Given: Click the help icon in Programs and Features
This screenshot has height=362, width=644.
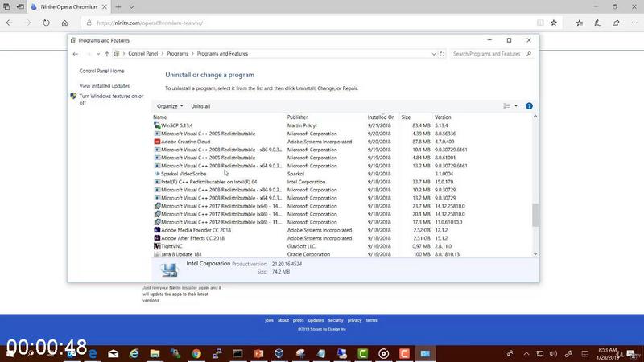Looking at the screenshot, I should click(x=529, y=106).
